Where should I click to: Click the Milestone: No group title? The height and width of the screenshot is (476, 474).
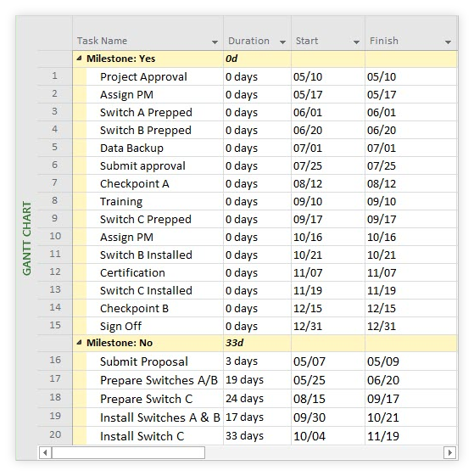(x=120, y=343)
